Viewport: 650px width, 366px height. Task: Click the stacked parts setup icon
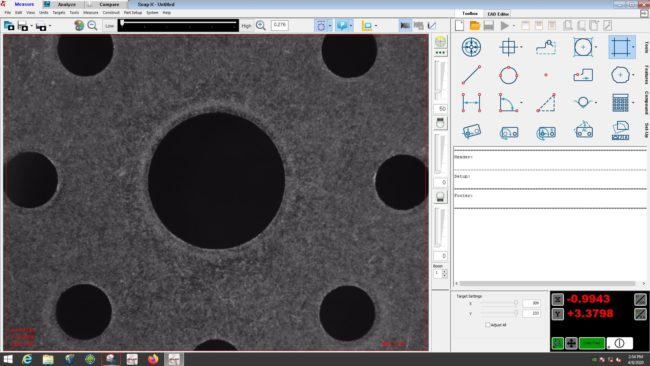tap(620, 131)
